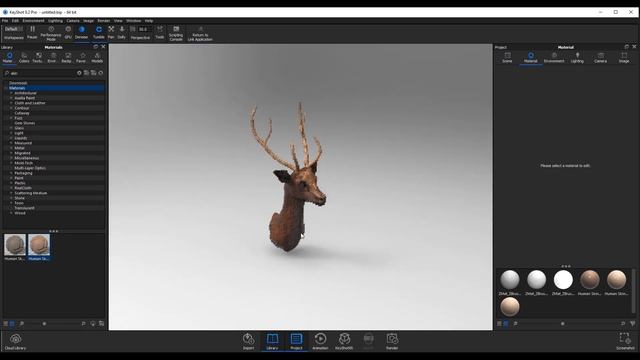Switch to Library Backplates tab
This screenshot has height=360, width=640.
tap(67, 58)
